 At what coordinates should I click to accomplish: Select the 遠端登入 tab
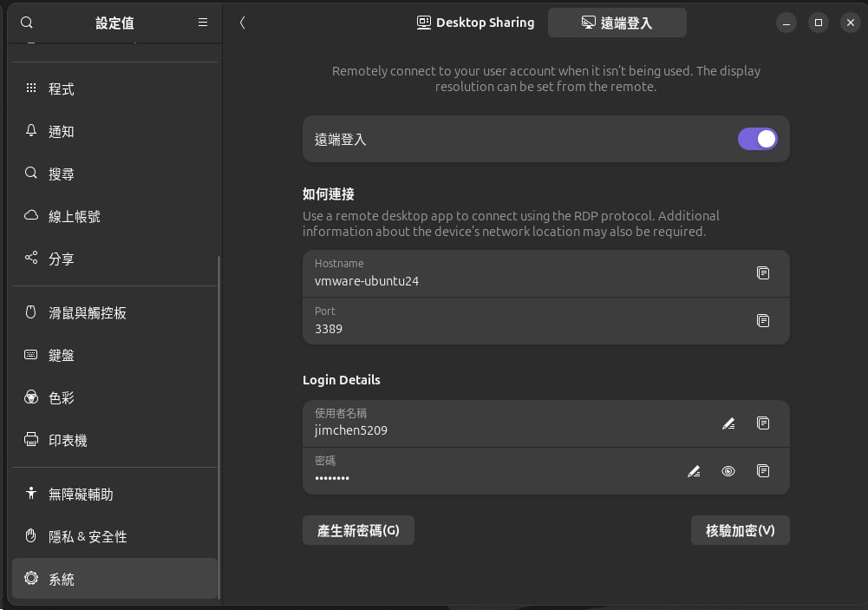click(x=617, y=23)
